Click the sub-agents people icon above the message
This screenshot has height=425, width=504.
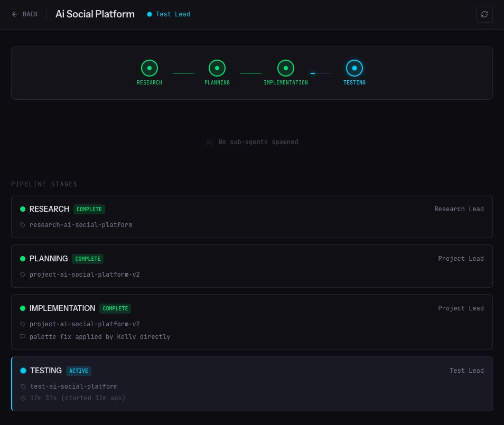click(210, 141)
